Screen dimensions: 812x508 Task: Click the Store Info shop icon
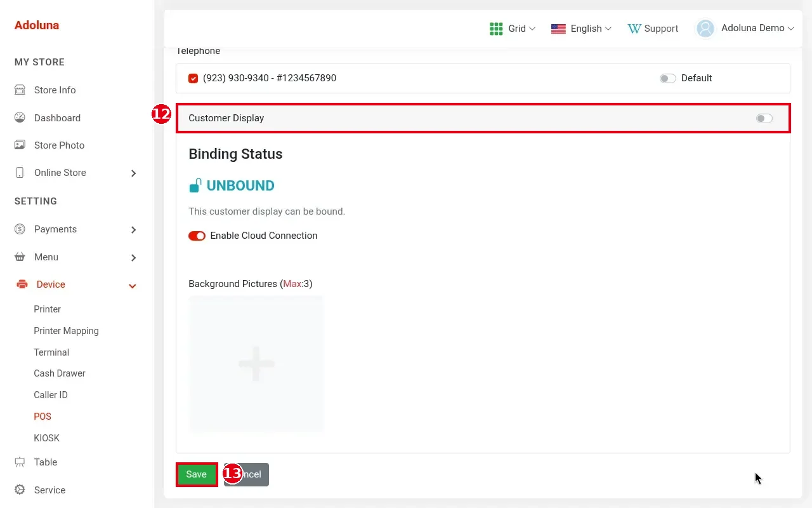pos(20,90)
